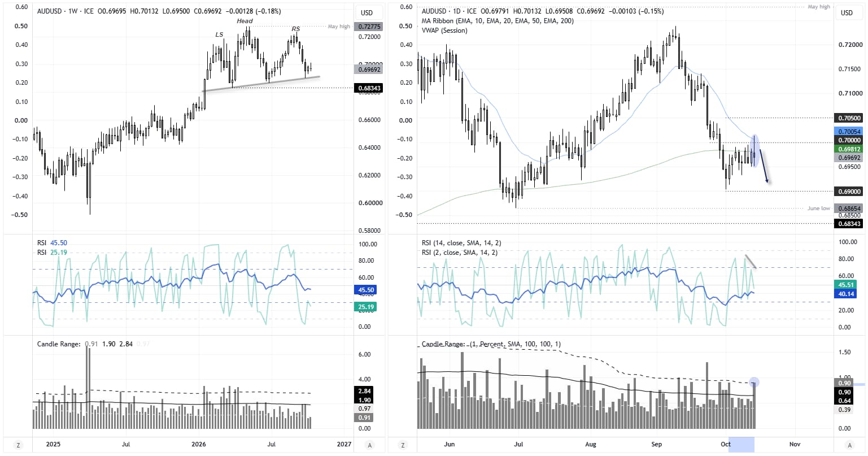
Task: Click the weekly RSI 45.50 value label
Action: (365, 290)
